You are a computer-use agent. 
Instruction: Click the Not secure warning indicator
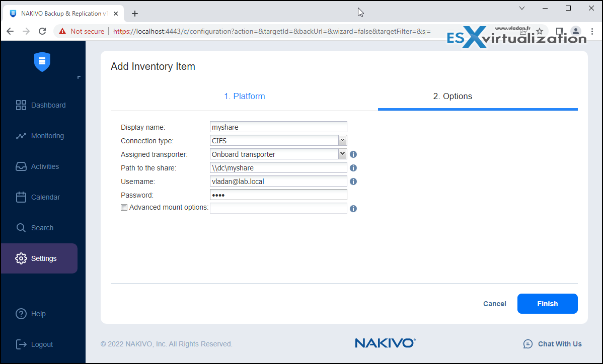[82, 32]
